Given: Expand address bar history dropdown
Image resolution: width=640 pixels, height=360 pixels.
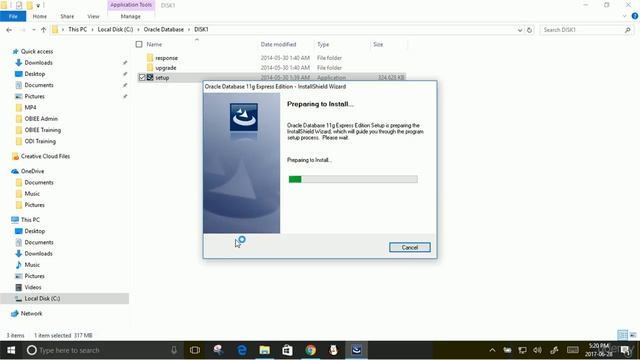Looking at the screenshot, I should point(520,30).
